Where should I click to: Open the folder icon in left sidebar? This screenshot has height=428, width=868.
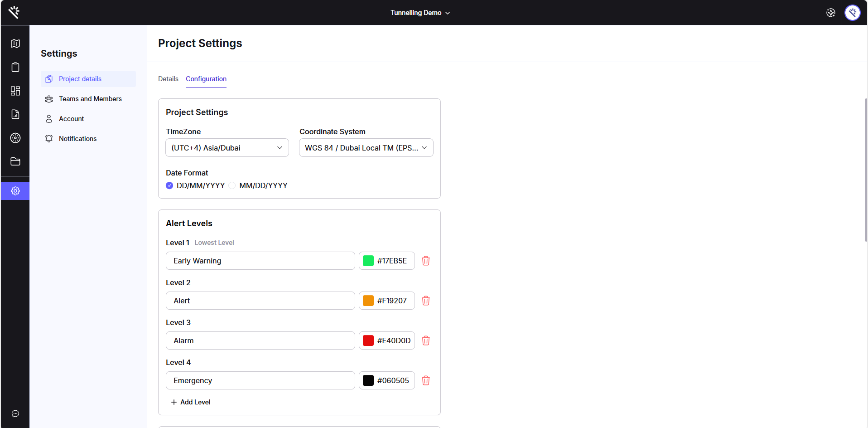point(15,161)
